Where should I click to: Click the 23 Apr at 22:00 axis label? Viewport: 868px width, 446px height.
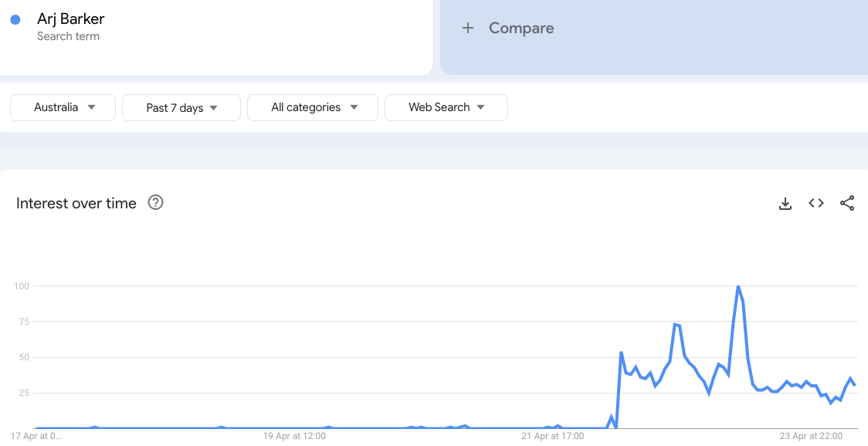point(811,436)
